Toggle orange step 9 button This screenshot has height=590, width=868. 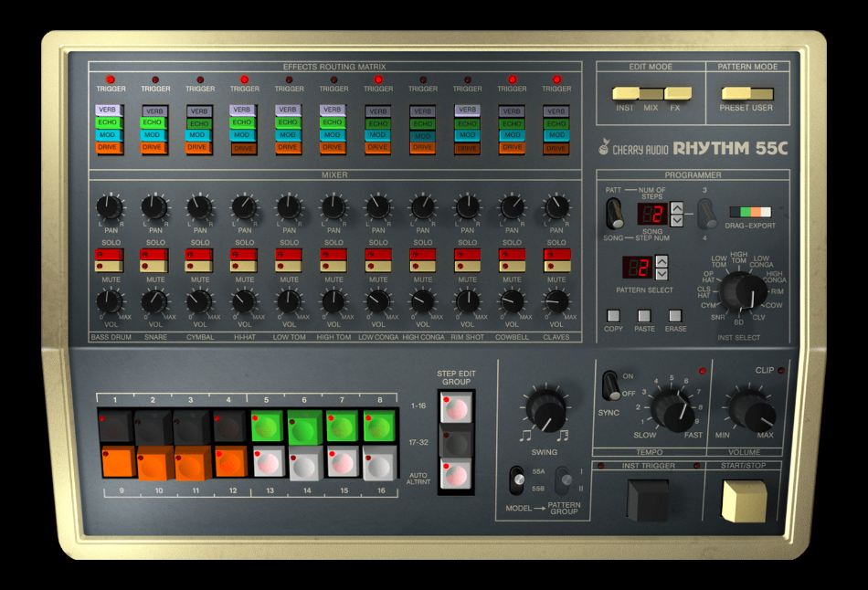click(x=119, y=462)
